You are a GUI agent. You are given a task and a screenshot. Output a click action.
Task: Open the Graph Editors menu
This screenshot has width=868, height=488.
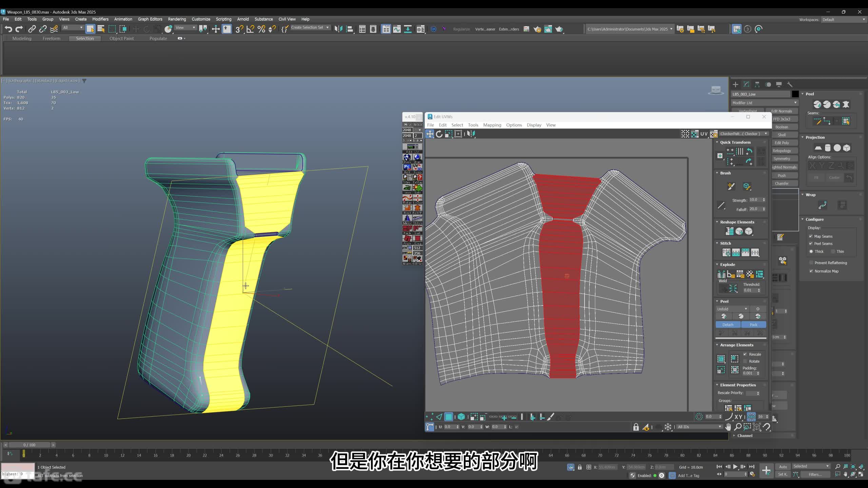150,19
